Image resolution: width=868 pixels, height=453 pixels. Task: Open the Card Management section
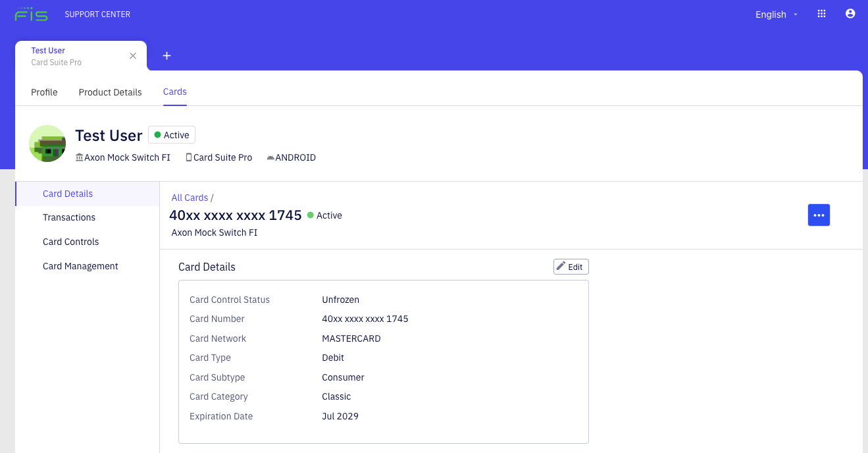pyautogui.click(x=80, y=265)
